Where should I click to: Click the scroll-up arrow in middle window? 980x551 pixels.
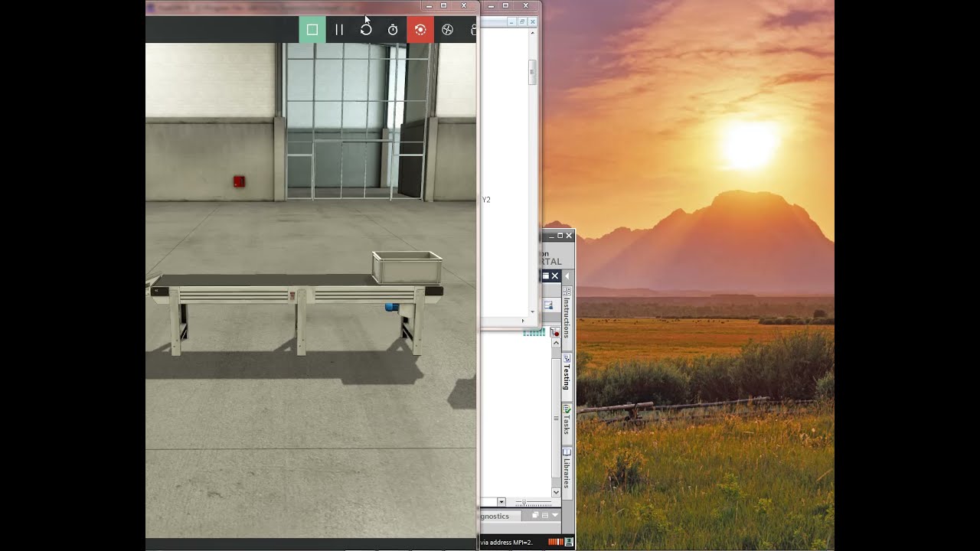click(533, 32)
